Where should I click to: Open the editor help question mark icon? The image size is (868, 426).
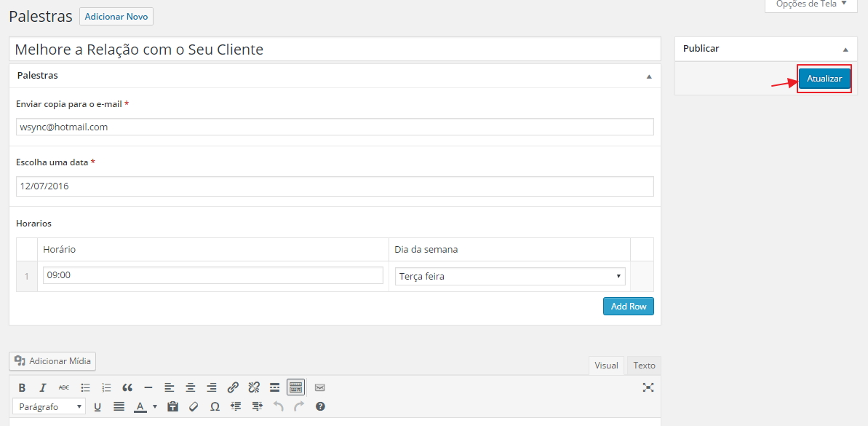coord(320,406)
